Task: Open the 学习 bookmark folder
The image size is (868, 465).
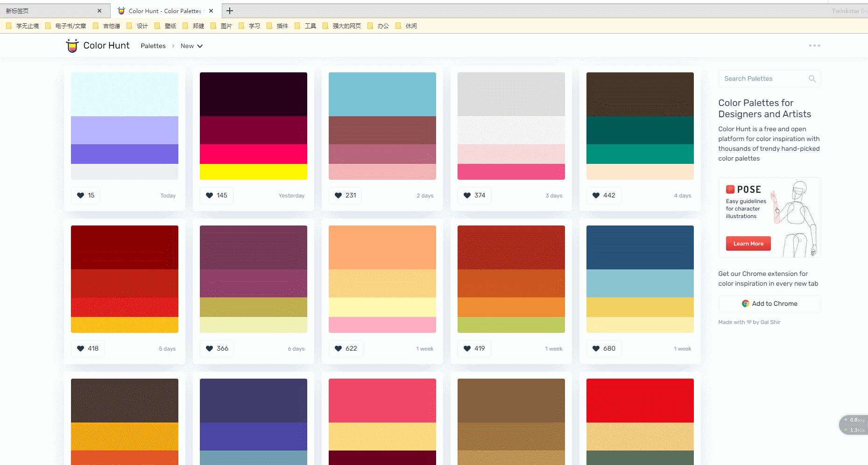Action: coord(250,26)
